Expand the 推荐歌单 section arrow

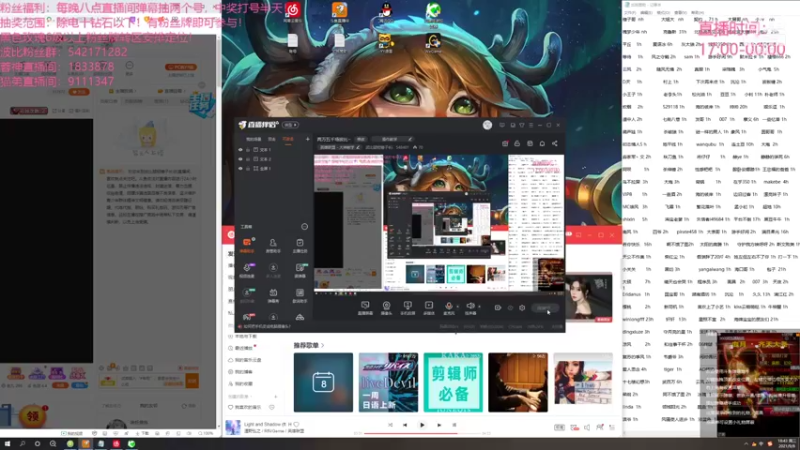tap(322, 345)
